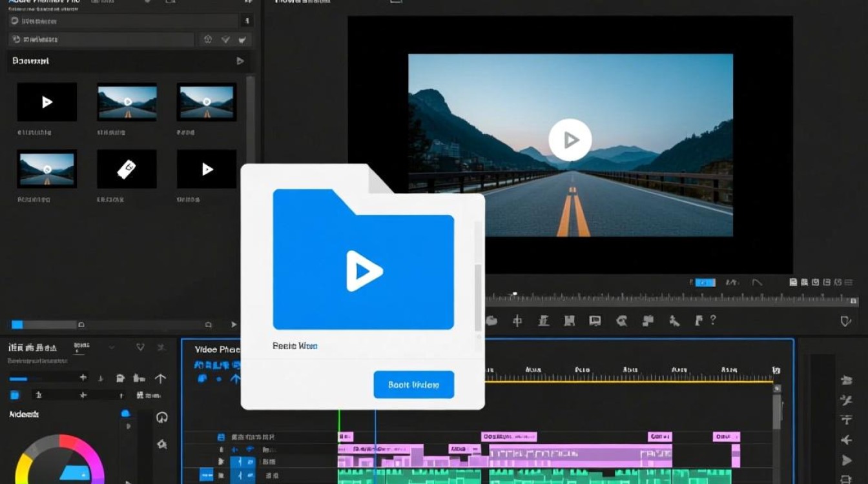868x484 pixels.
Task: Click the heart icon in the lower-left panel
Action: coord(140,347)
